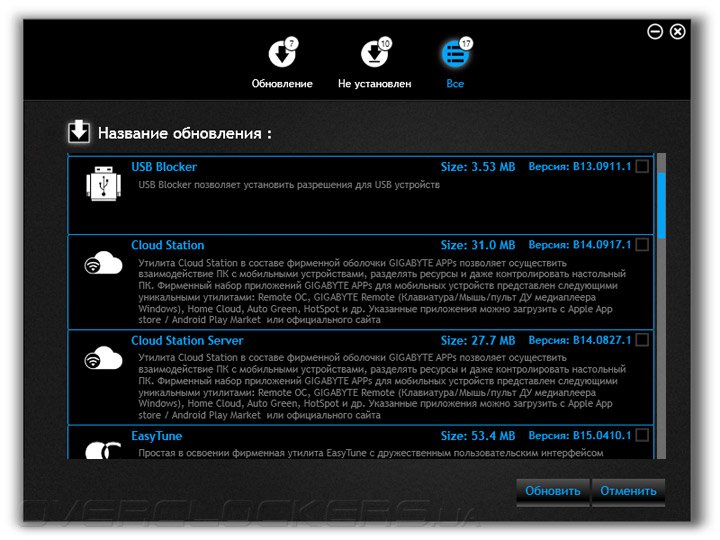This screenshot has width=720, height=540.
Task: Close the update window with X
Action: [677, 32]
